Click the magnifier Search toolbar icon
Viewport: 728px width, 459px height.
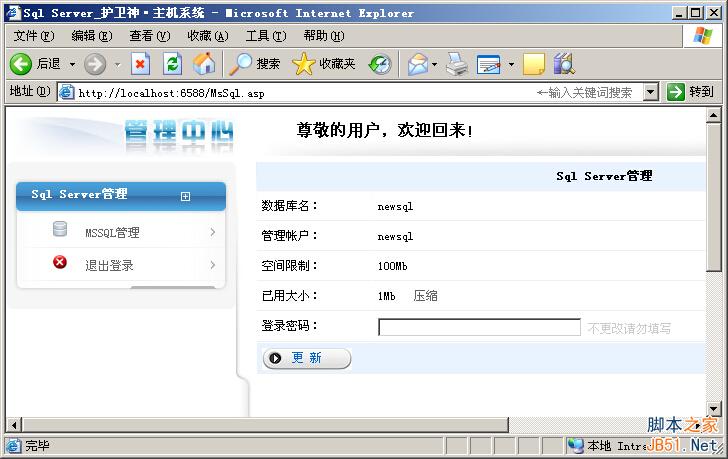240,64
